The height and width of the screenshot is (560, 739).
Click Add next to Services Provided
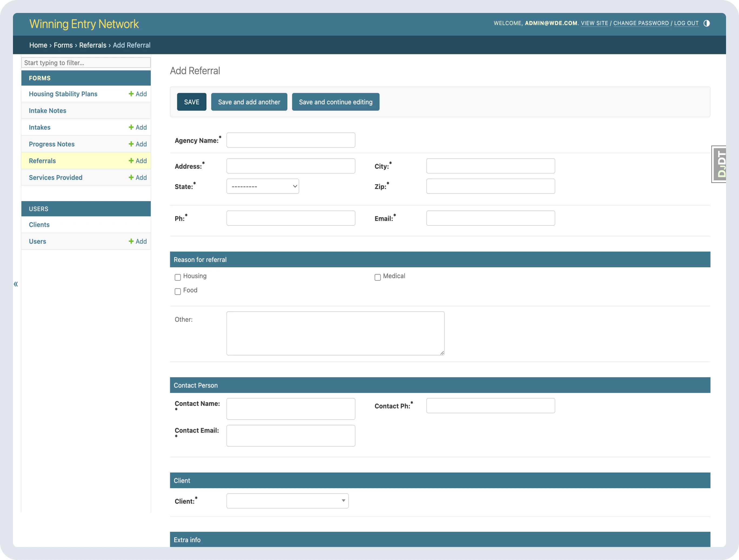138,177
